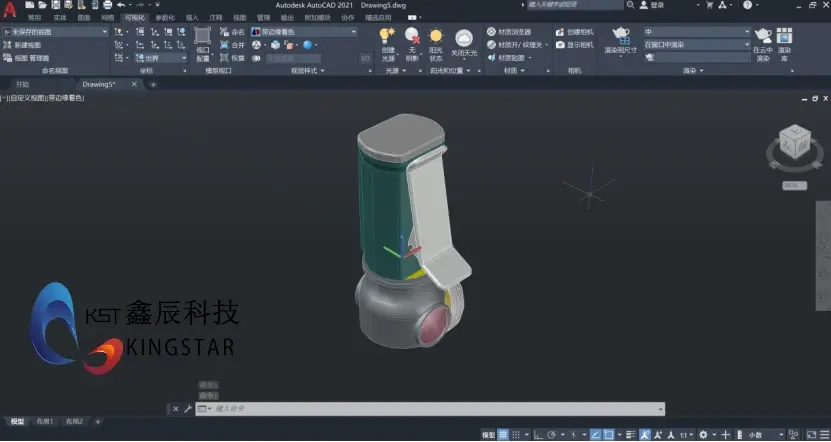Toggle the grid display in status bar
831x442 pixels.
click(x=502, y=435)
